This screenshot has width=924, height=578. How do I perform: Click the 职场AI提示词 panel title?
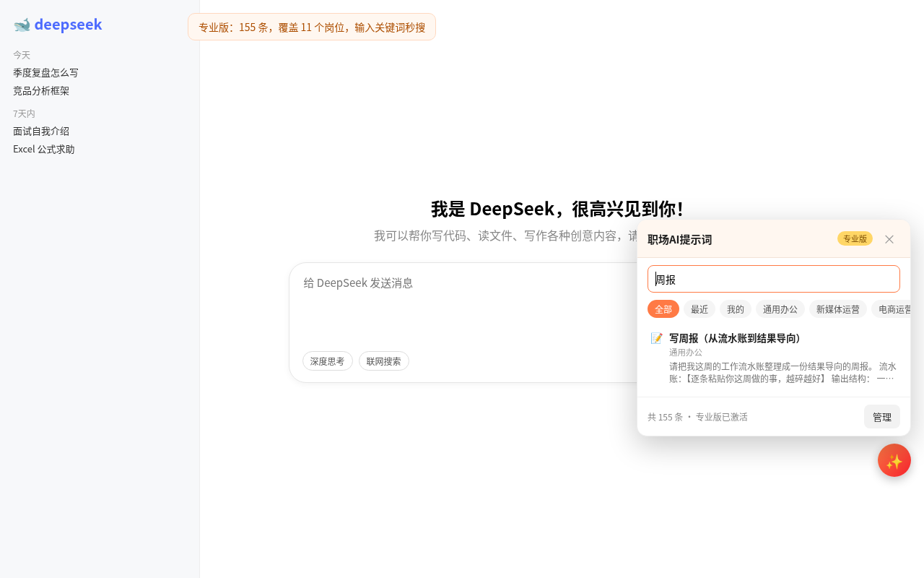tap(679, 239)
